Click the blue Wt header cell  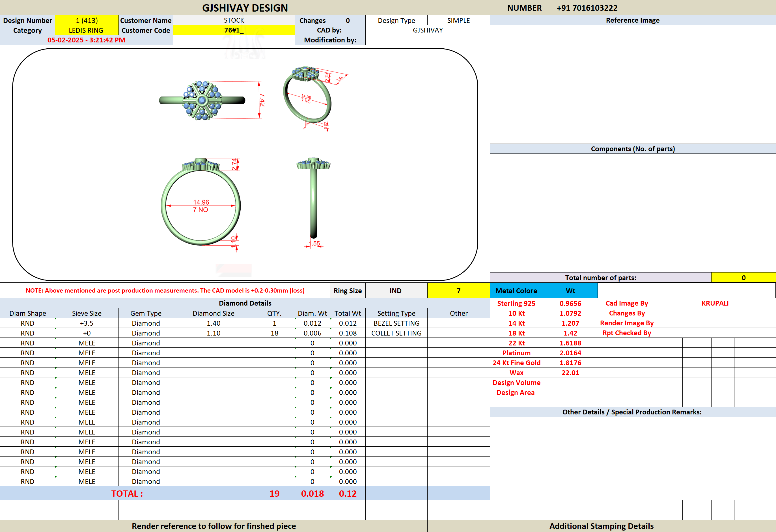[570, 291]
